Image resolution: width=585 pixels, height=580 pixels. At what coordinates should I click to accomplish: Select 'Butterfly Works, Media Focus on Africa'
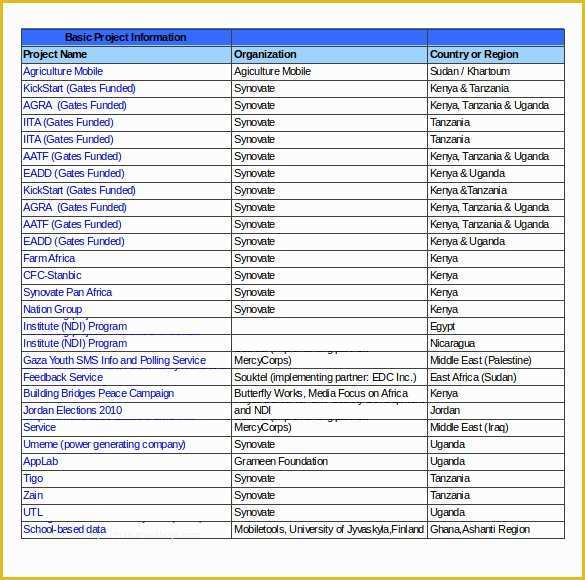321,394
